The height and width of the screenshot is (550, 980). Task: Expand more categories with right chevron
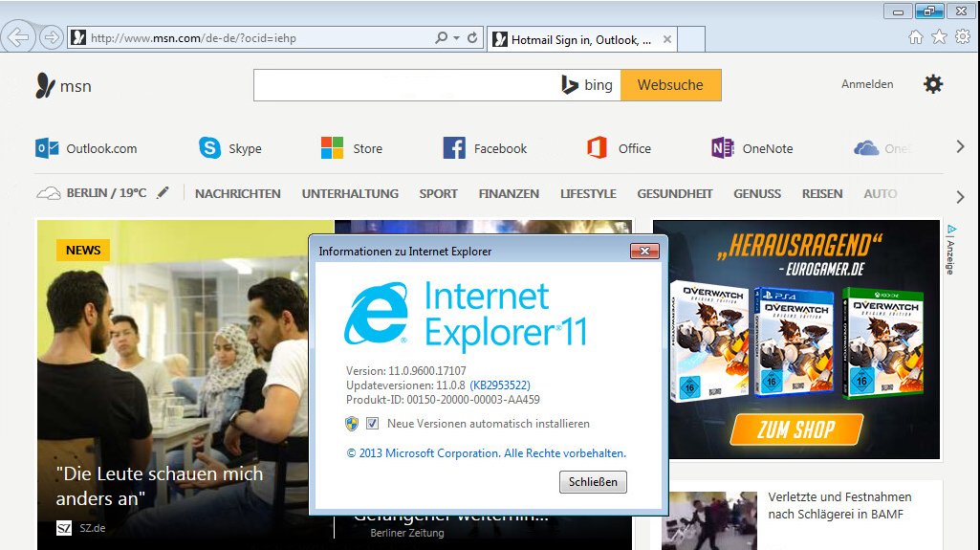[961, 197]
